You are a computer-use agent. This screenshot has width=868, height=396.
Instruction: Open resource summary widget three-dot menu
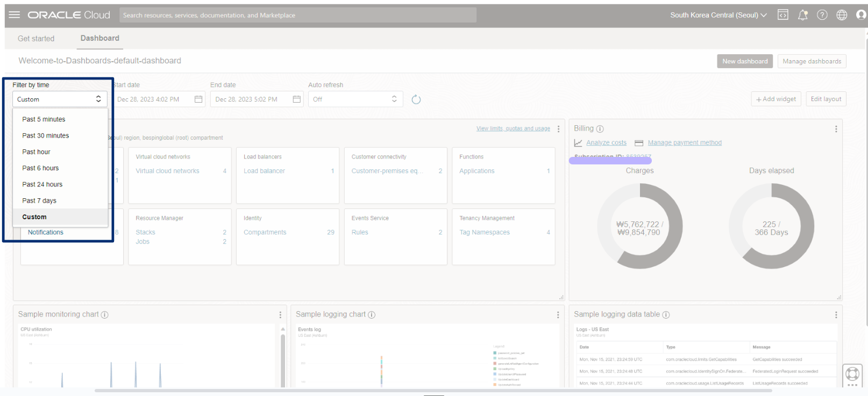click(558, 129)
